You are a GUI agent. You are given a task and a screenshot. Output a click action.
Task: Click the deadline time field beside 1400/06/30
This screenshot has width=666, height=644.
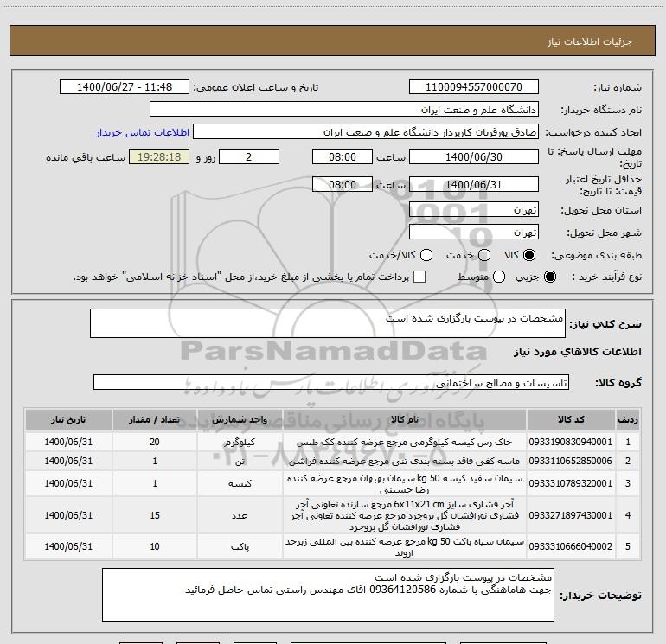(343, 156)
